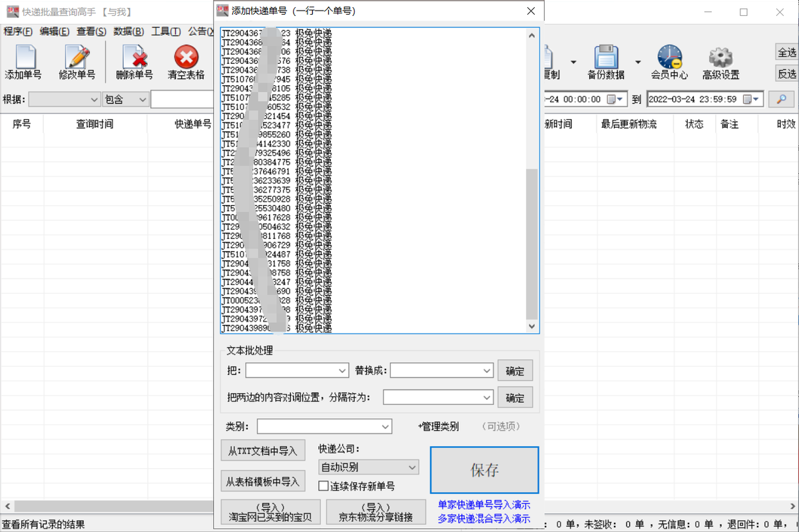Click the 备份数据 floppy disk icon
The image size is (799, 532).
pos(606,57)
